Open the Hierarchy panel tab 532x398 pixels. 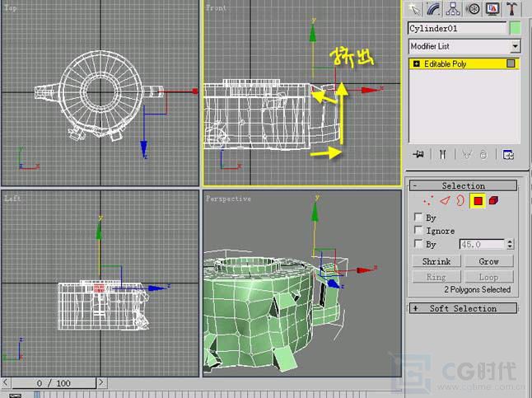(453, 8)
